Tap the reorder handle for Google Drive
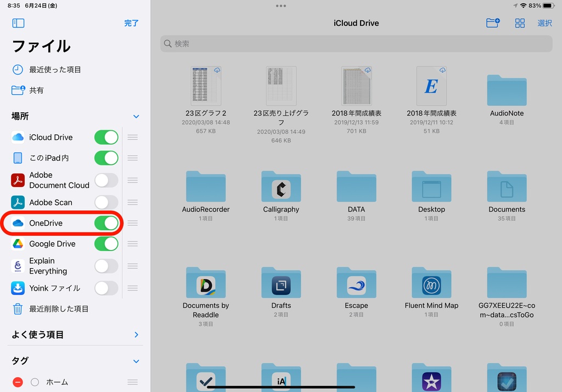This screenshot has height=392, width=562. [133, 244]
